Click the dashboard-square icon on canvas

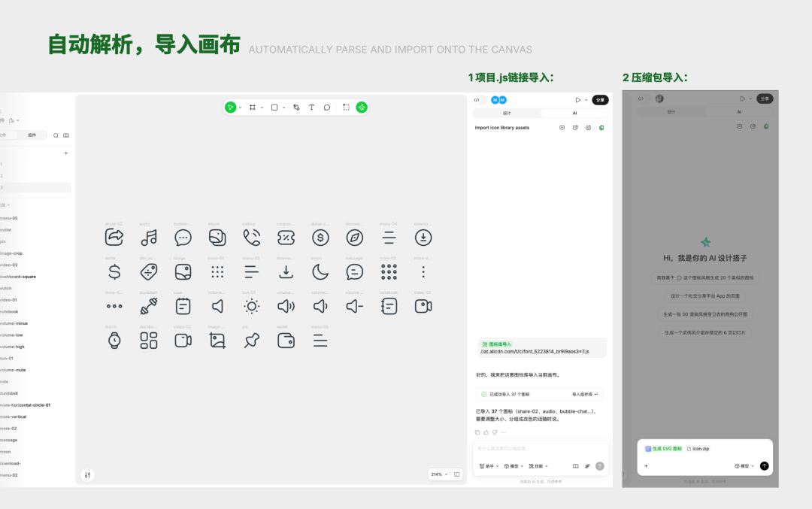[149, 341]
